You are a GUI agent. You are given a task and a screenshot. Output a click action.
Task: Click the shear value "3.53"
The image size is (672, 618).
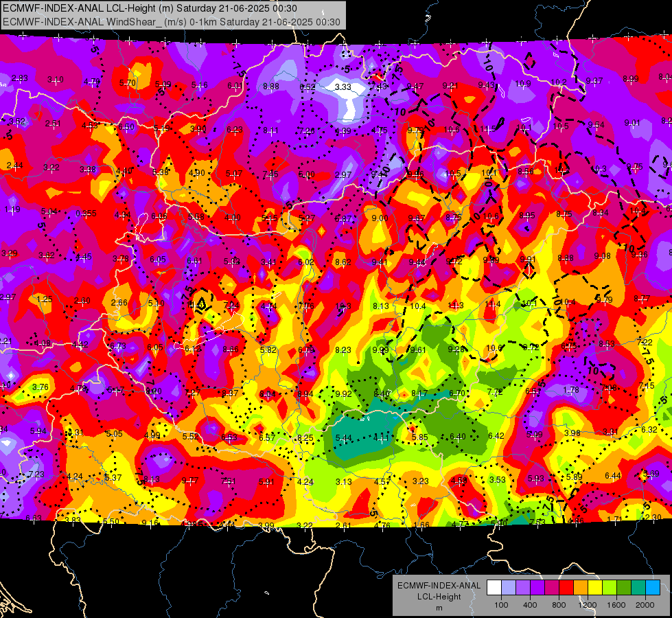(498, 479)
